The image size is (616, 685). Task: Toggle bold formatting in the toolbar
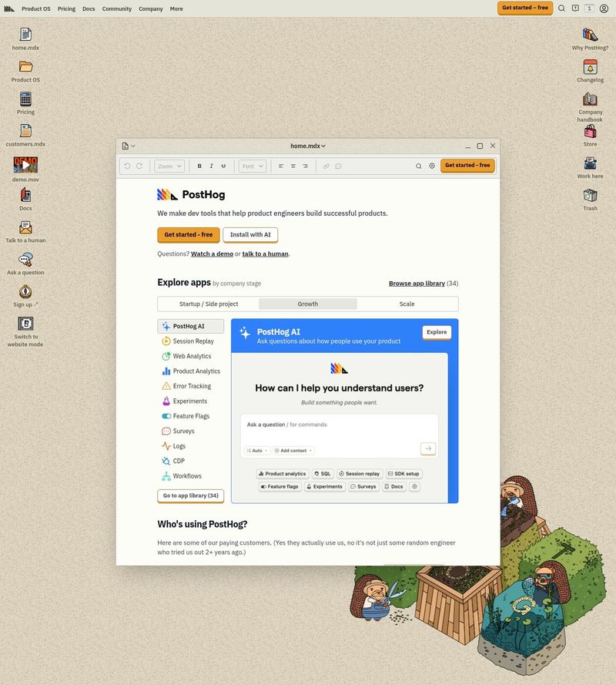click(x=199, y=166)
